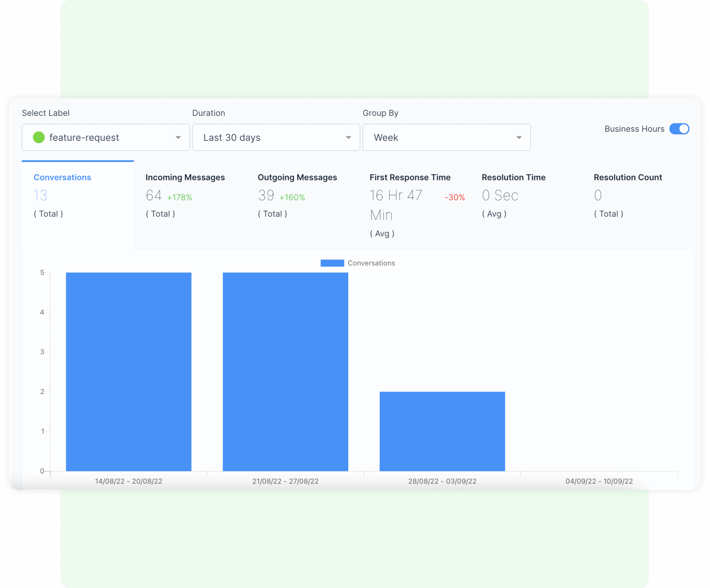
Task: Click the 04/09/22 - 10/09/22 axis label
Action: pos(599,481)
